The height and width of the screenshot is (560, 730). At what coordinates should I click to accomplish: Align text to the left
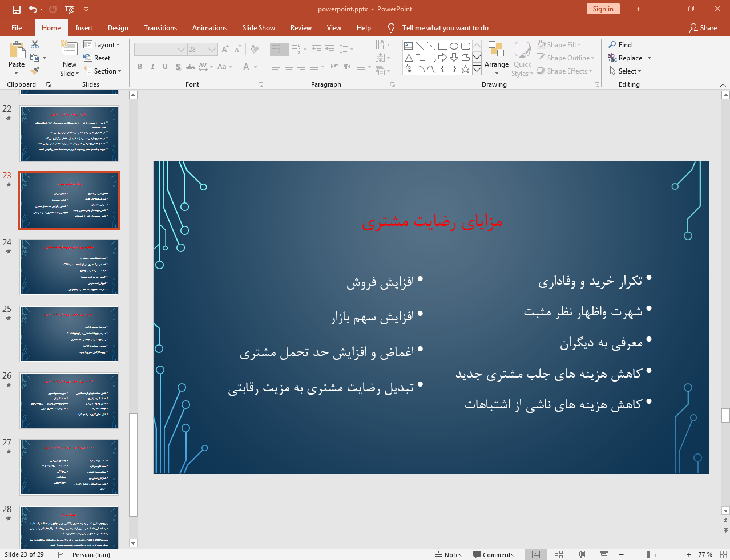click(276, 67)
